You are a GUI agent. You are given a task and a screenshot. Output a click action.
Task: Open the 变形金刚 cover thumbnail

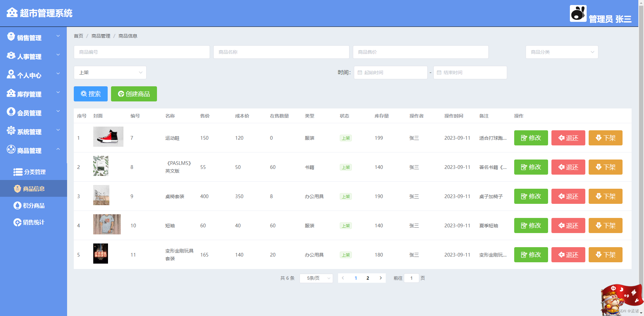[101, 254]
